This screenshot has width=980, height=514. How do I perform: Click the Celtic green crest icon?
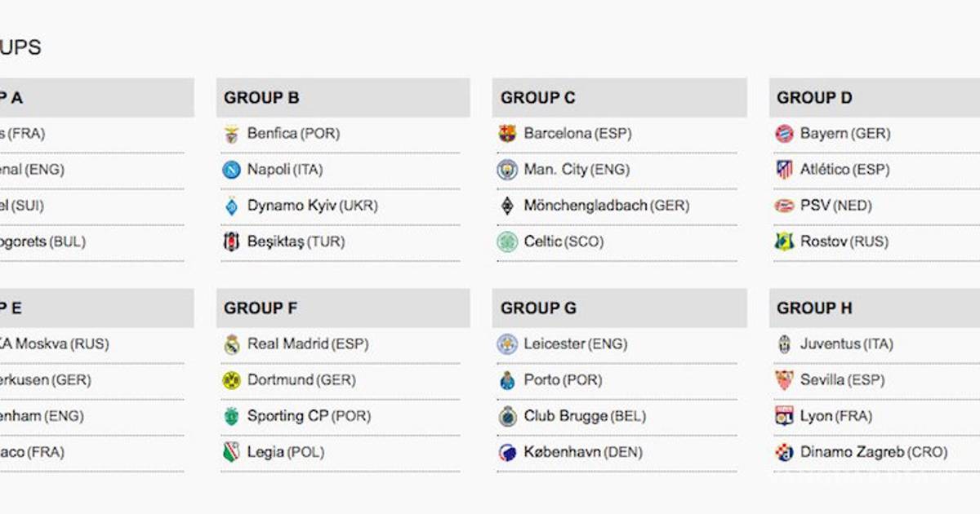(508, 242)
